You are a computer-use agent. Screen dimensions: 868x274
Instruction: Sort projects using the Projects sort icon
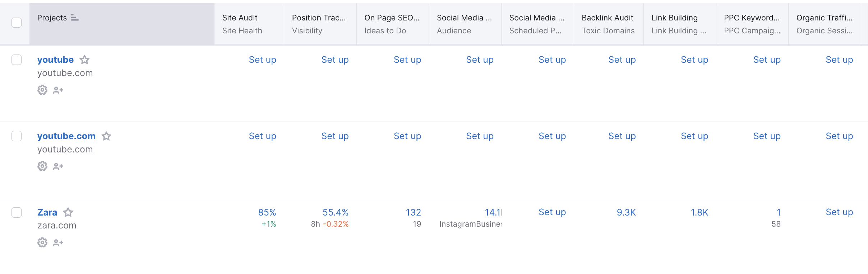(75, 18)
